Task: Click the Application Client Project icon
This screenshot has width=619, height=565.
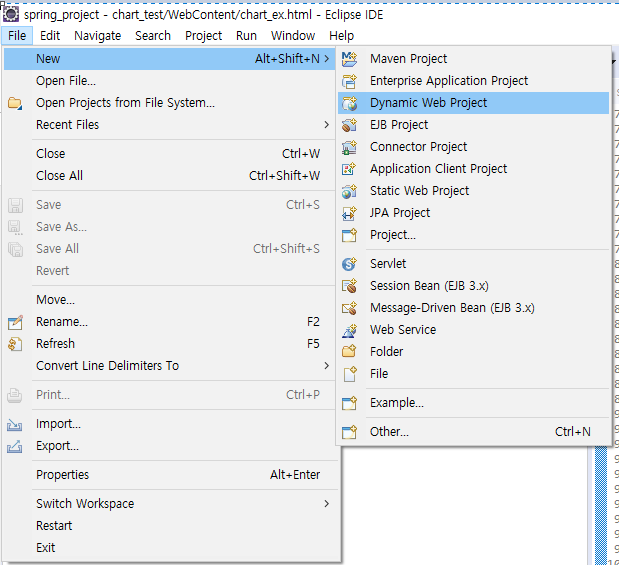Action: tap(349, 169)
